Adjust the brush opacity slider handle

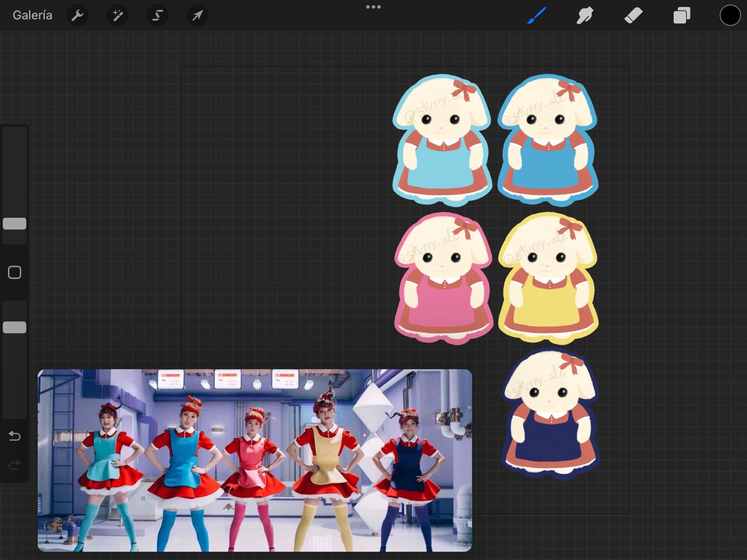point(15,327)
